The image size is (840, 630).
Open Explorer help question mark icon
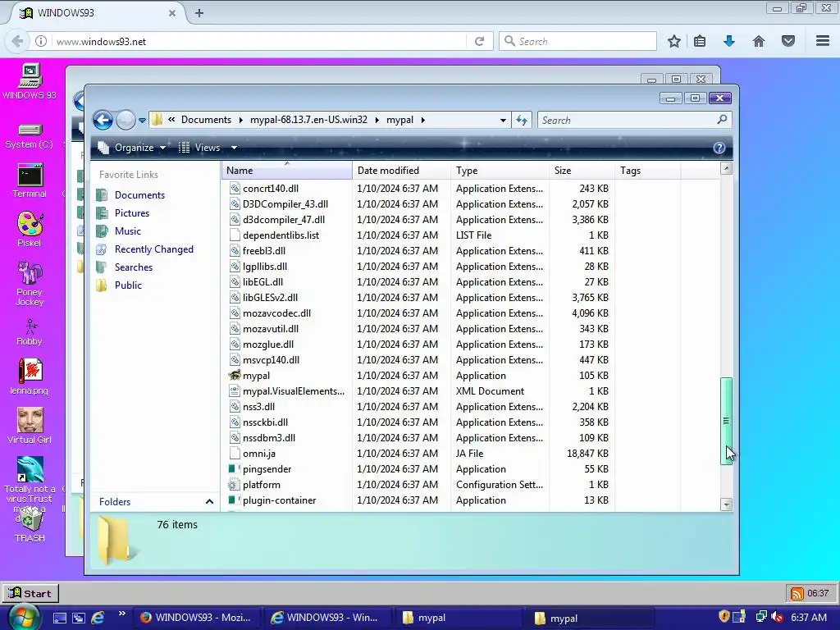pos(719,148)
